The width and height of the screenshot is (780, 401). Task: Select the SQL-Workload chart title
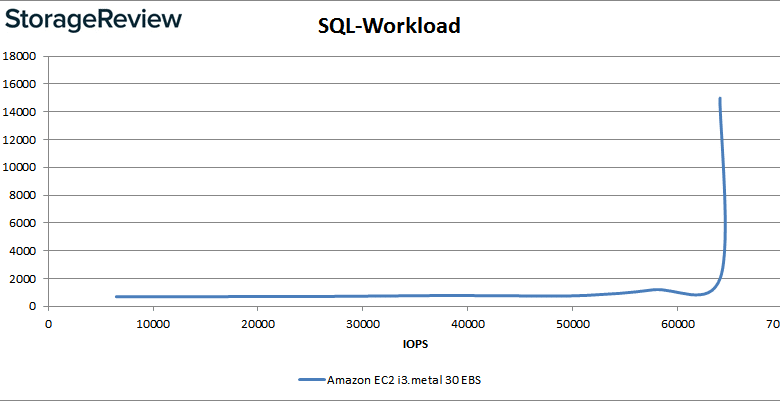(389, 26)
